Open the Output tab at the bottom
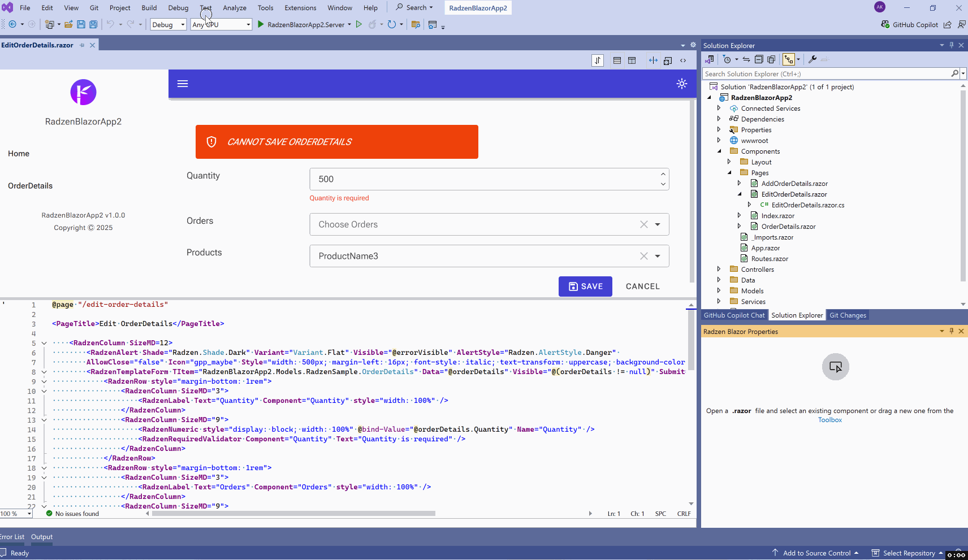Viewport: 968px width, 560px height. click(x=42, y=537)
